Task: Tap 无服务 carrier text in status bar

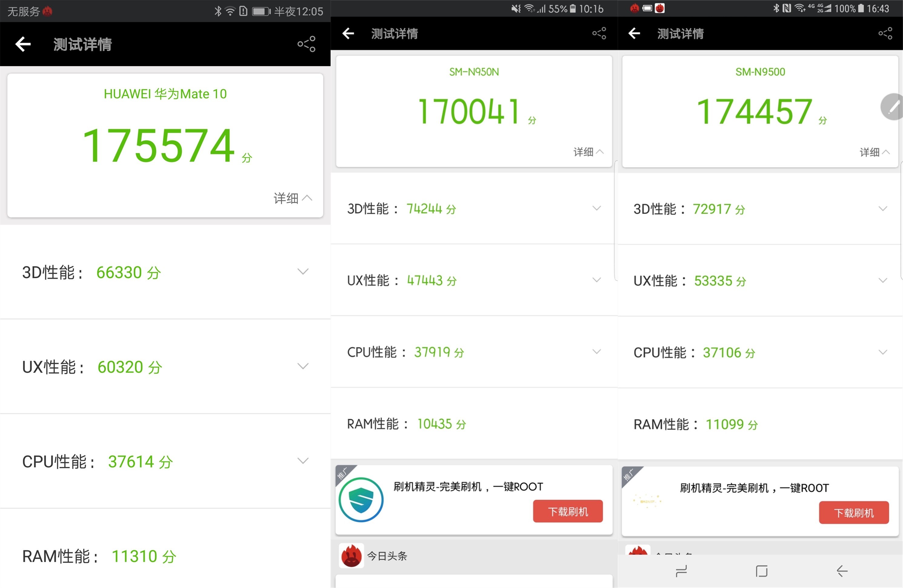Action: 24,12
